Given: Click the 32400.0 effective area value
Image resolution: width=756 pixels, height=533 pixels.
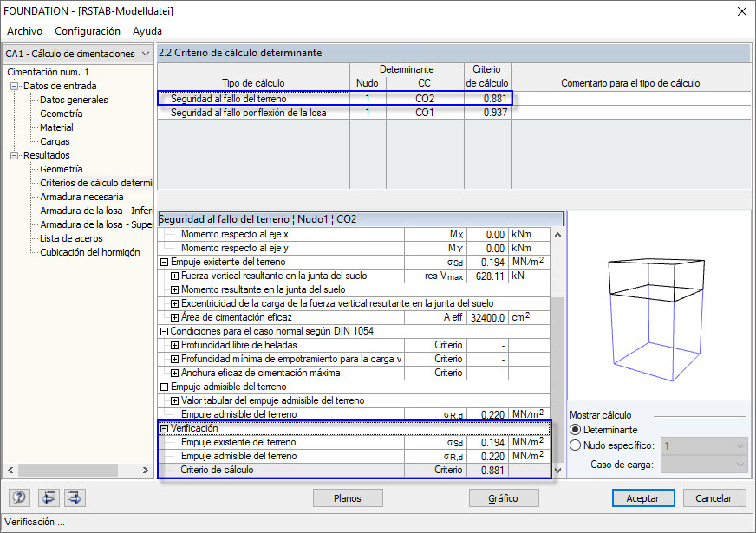Looking at the screenshot, I should pos(487,317).
